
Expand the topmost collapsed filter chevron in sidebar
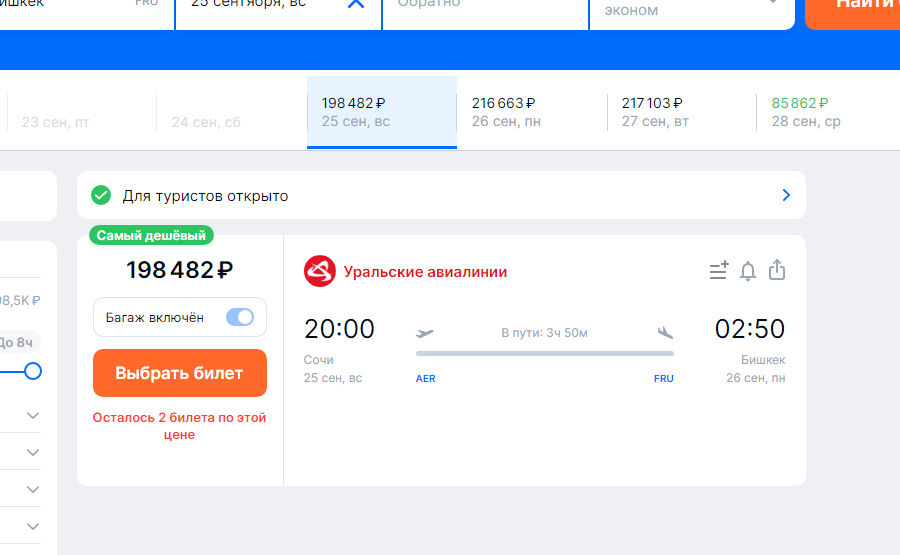click(33, 415)
